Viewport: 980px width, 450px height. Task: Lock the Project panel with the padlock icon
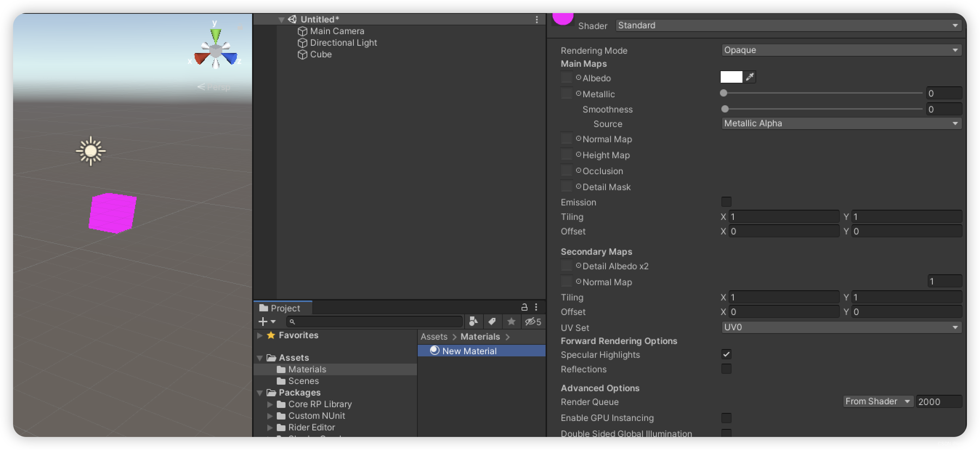pos(524,307)
